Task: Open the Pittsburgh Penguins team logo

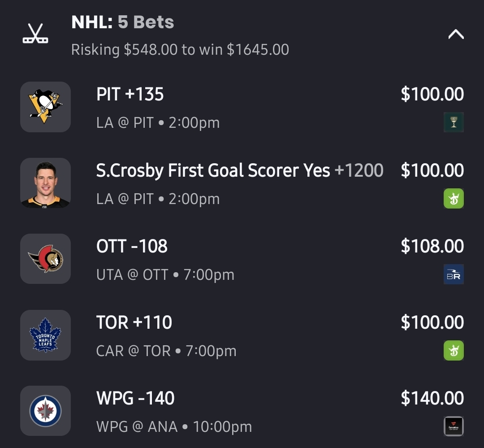Action: (45, 107)
